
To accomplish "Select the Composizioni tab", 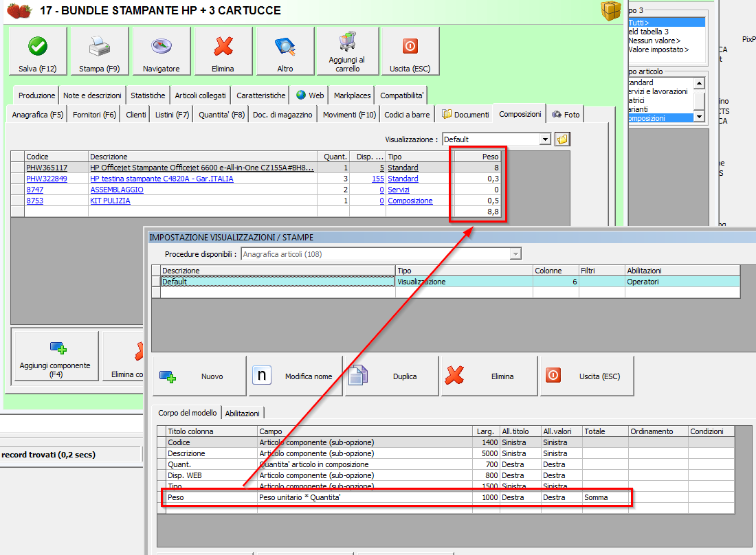I will click(520, 114).
